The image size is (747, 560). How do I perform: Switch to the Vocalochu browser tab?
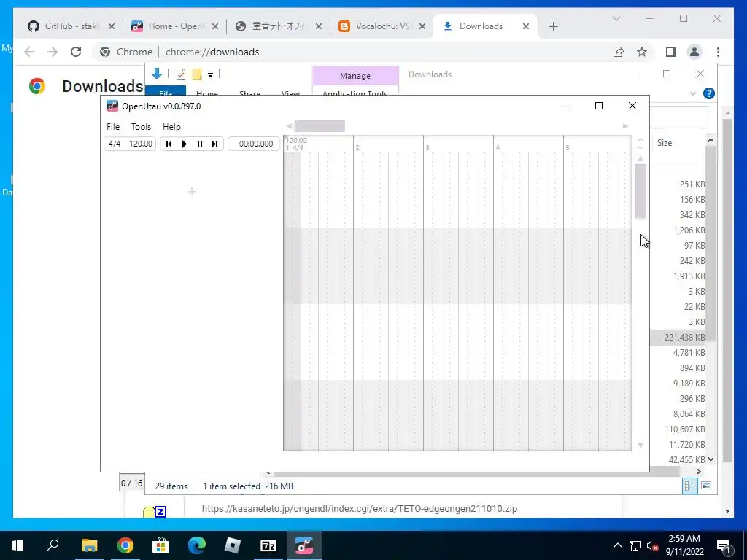(x=381, y=26)
